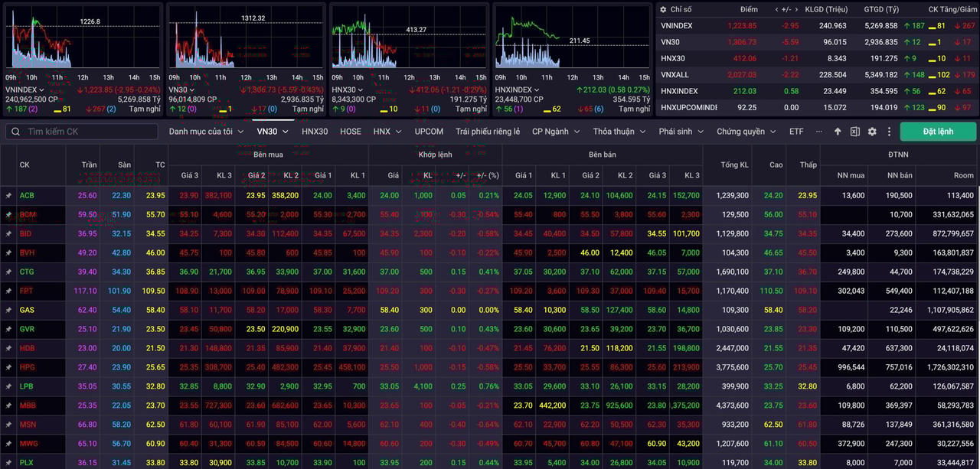The width and height of the screenshot is (980, 469).
Task: Select the UPCOM tab
Action: click(x=429, y=132)
